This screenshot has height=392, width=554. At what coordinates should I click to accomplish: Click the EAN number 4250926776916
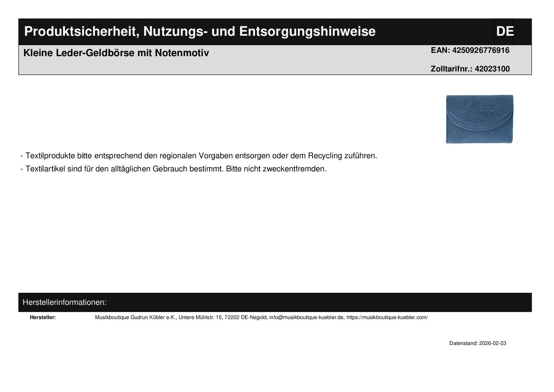pos(480,50)
